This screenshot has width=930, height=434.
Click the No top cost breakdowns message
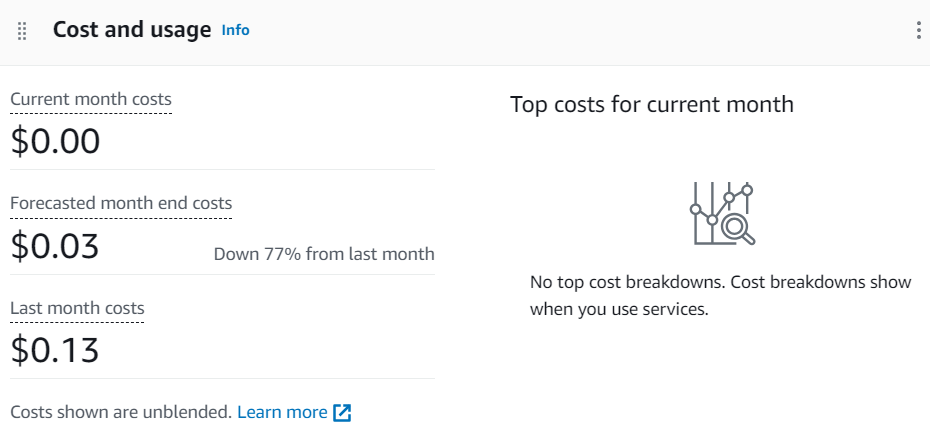point(720,295)
